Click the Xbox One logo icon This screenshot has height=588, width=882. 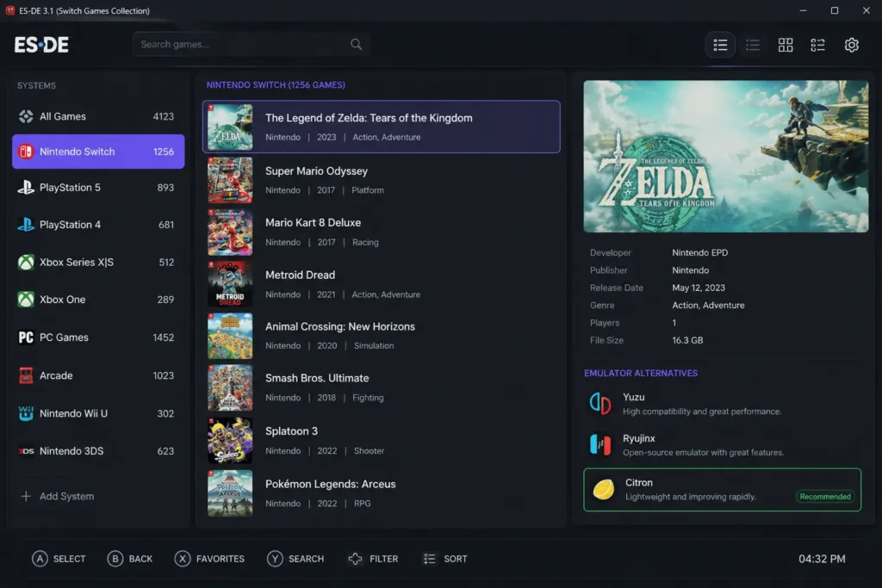pos(26,299)
